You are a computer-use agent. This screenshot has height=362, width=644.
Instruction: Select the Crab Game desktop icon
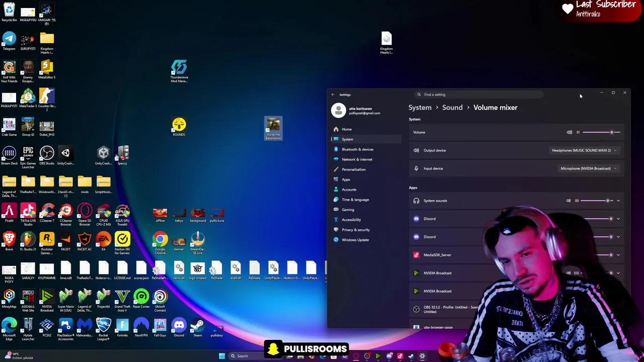point(9,127)
